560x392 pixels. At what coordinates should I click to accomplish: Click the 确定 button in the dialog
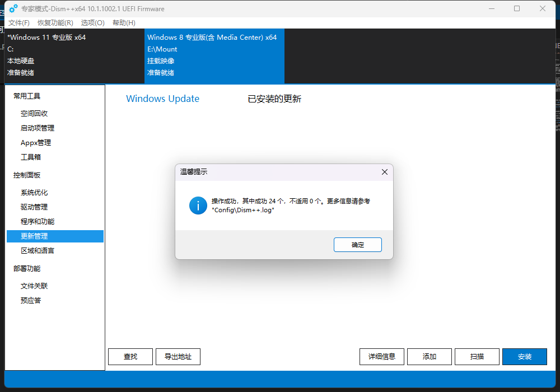point(357,245)
